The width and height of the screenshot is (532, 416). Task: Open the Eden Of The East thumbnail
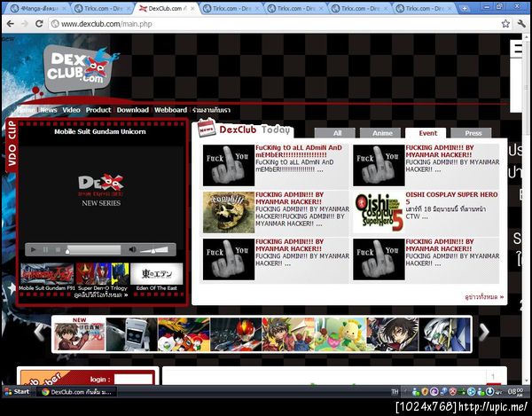[157, 274]
